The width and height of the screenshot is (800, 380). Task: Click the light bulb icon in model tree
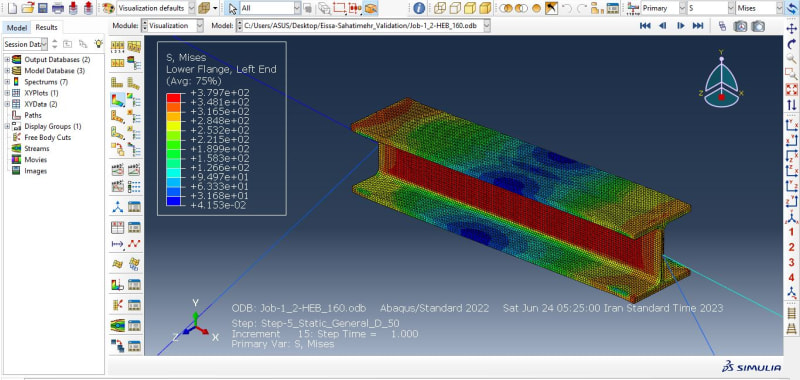98,44
